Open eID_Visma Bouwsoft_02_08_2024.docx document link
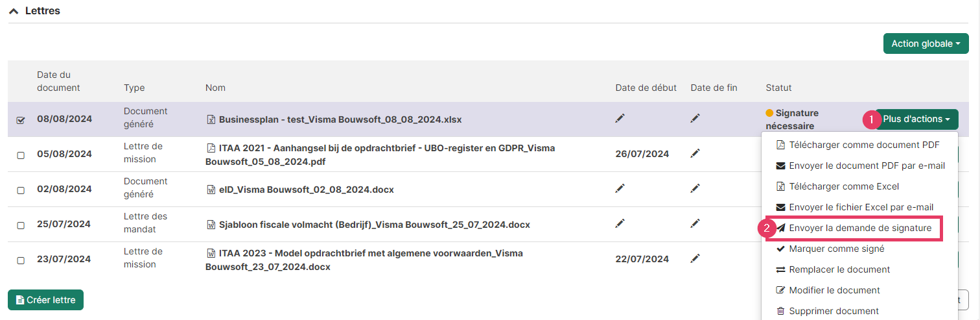The width and height of the screenshot is (980, 320). (307, 190)
